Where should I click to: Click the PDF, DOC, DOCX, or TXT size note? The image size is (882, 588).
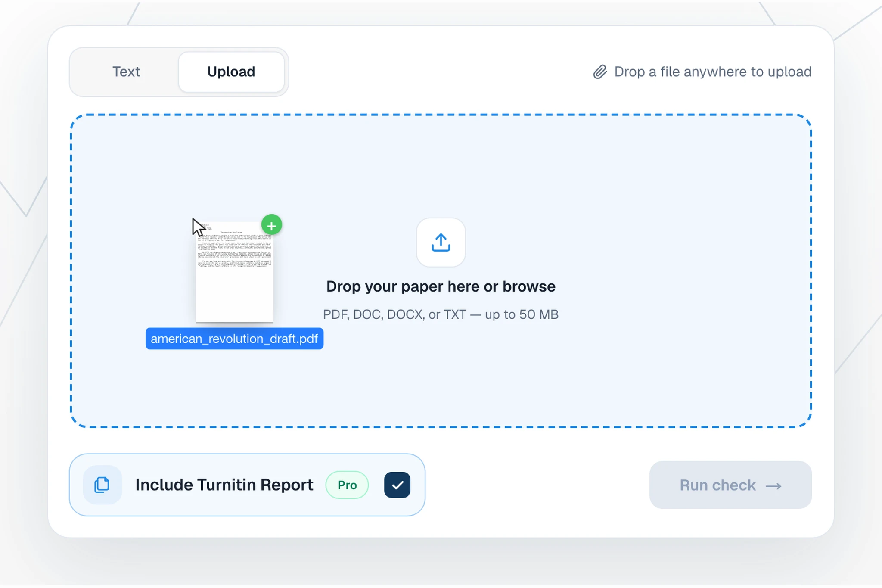pos(441,314)
